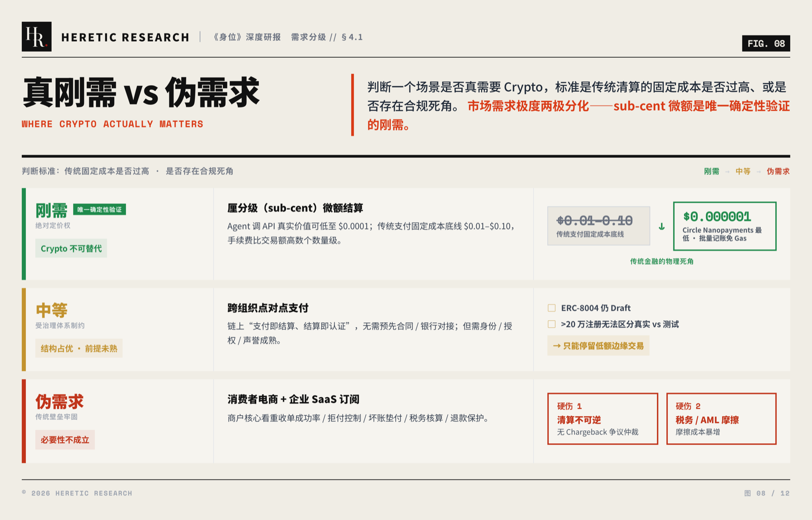Click the 无 Chargeback 争议仲裁 text

[x=597, y=432]
